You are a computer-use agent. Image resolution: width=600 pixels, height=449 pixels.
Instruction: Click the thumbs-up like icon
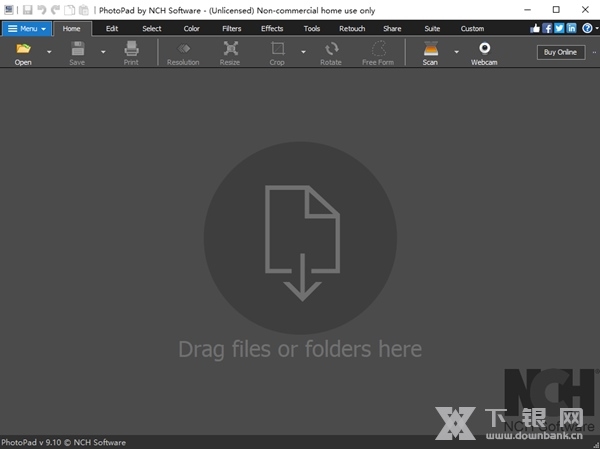pos(535,28)
